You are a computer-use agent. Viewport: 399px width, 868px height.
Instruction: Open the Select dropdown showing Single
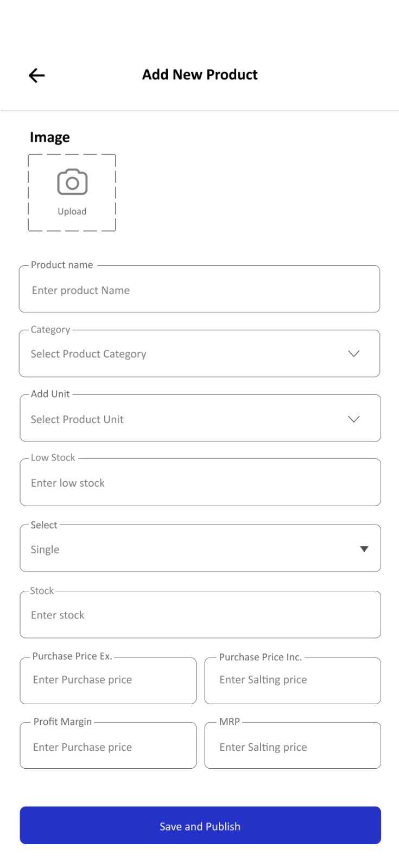(200, 548)
